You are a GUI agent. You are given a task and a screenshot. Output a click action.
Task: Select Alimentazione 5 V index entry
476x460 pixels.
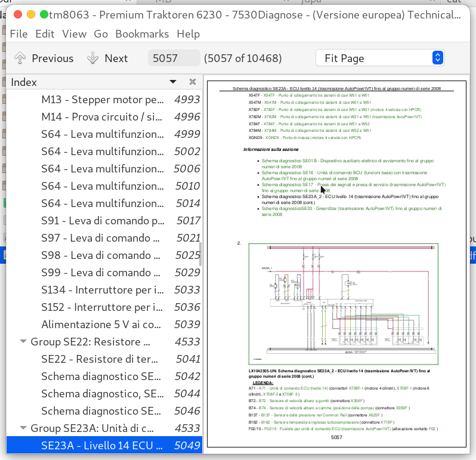[101, 325]
